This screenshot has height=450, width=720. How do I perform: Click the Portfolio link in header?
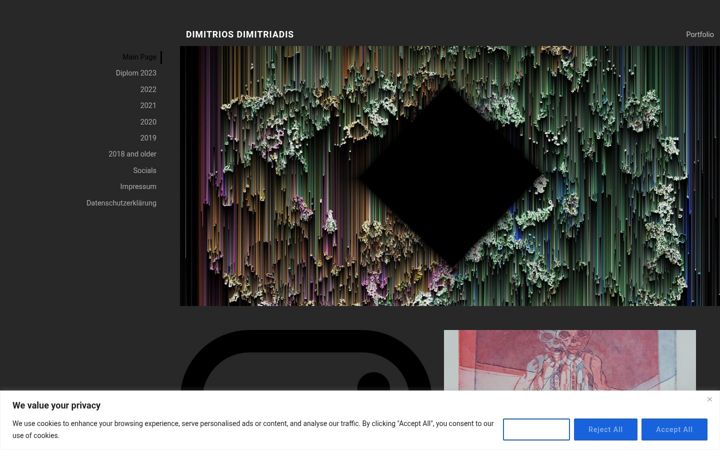tap(700, 34)
